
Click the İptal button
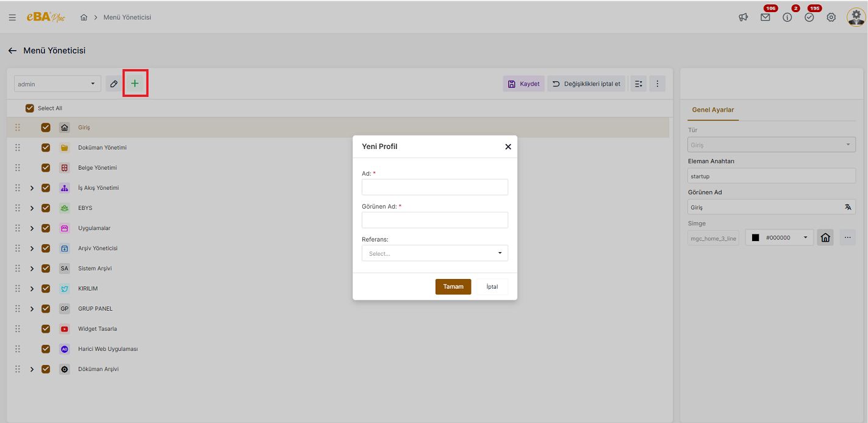tap(492, 287)
